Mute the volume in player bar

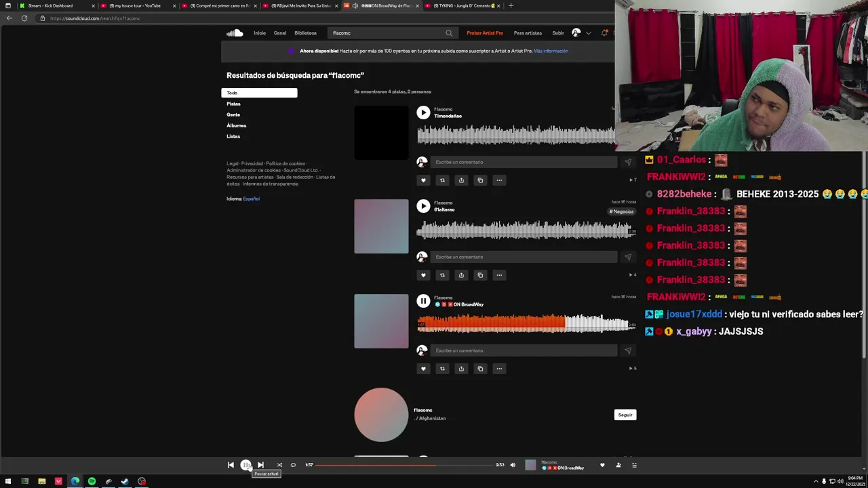pos(513,465)
